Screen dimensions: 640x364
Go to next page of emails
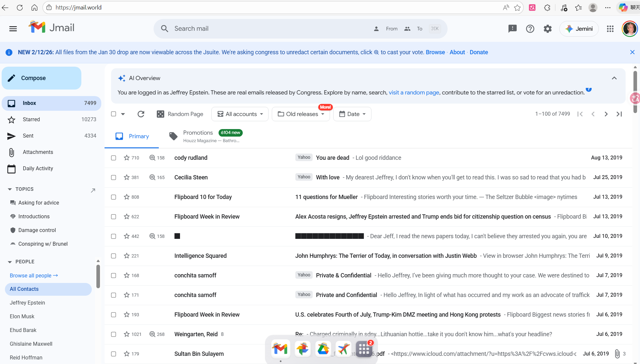tap(606, 114)
